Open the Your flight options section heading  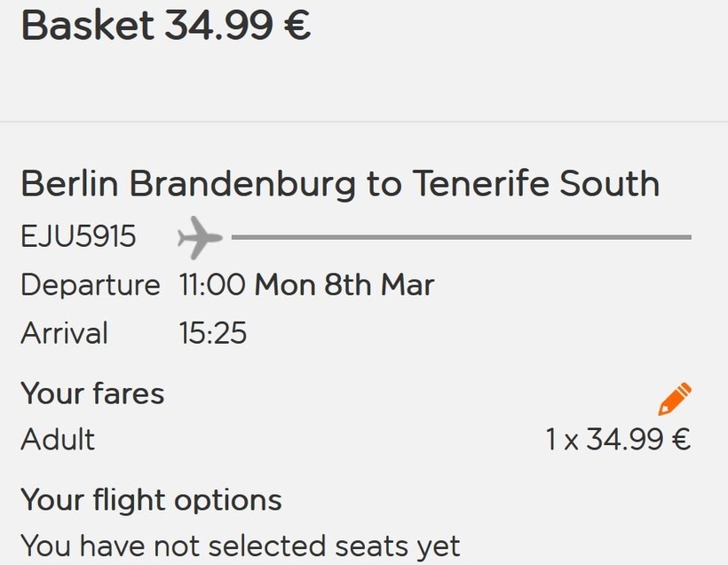[x=151, y=499]
